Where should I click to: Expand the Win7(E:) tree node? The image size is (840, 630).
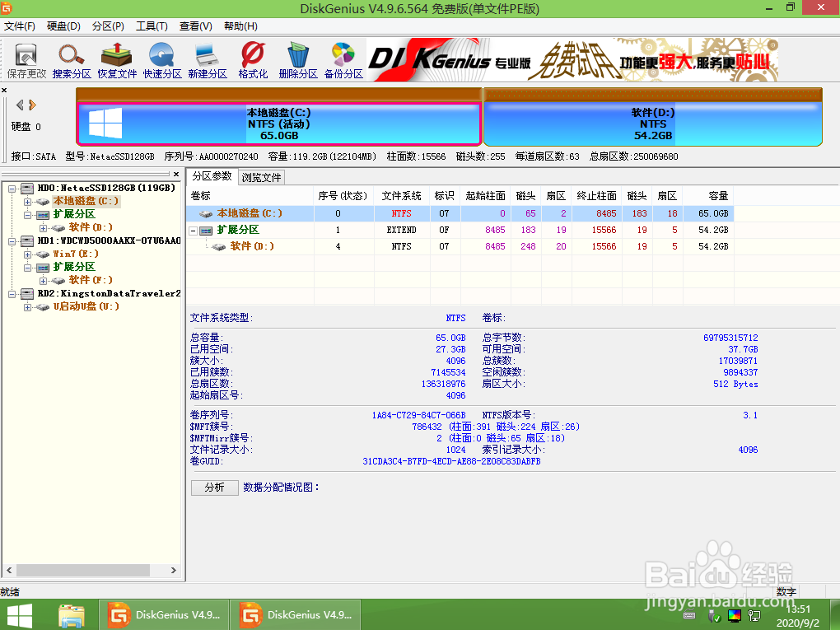(x=27, y=254)
